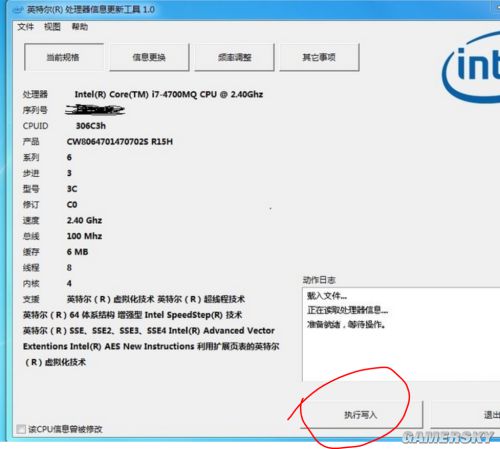The width and height of the screenshot is (500, 449).
Task: Toggle the 该CPU信息曾被修改 checkbox
Action: [21, 429]
